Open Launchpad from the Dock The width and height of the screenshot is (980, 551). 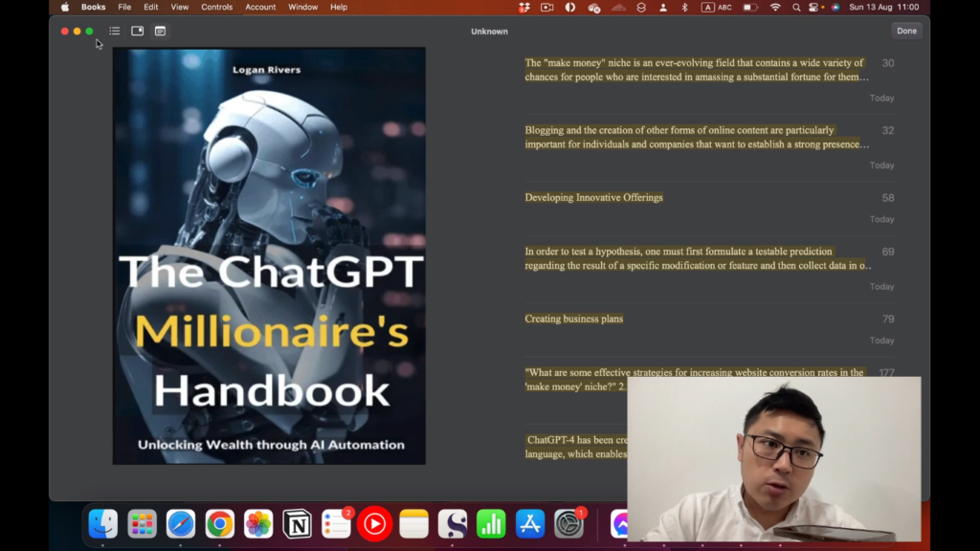point(142,523)
